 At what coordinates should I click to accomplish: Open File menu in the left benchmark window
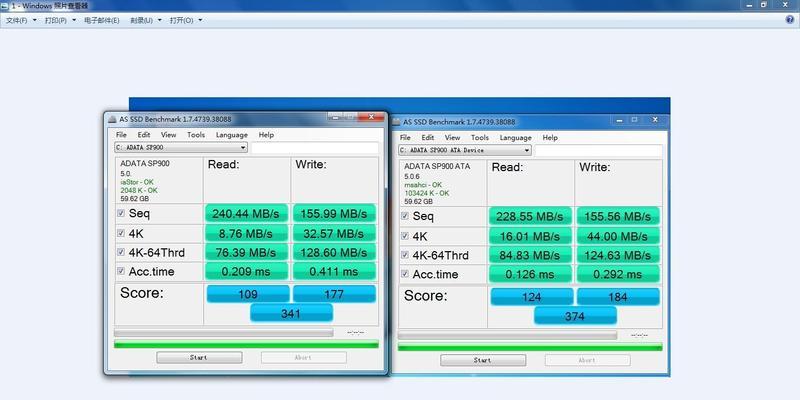coord(121,135)
